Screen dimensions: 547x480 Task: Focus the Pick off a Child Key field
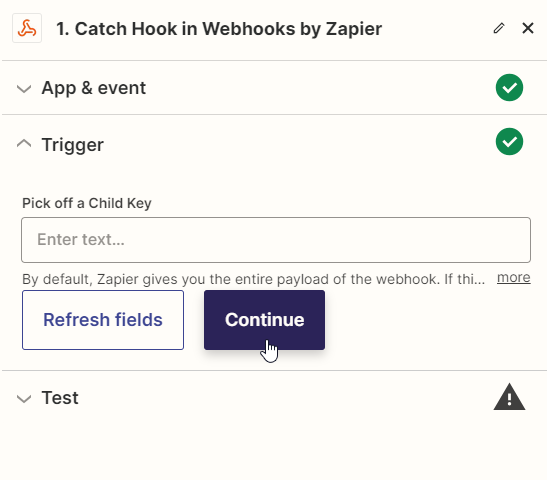tap(276, 240)
